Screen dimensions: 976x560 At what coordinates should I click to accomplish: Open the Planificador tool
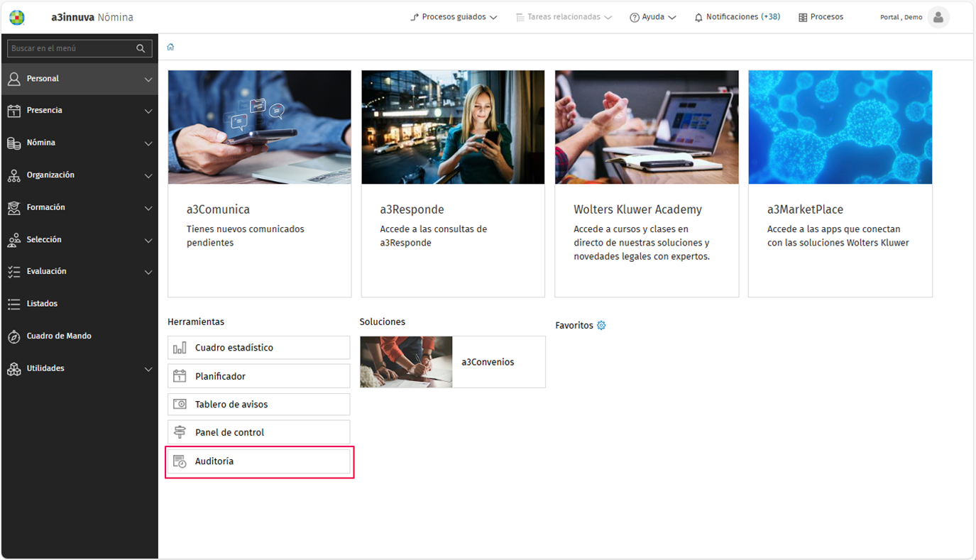(x=259, y=376)
